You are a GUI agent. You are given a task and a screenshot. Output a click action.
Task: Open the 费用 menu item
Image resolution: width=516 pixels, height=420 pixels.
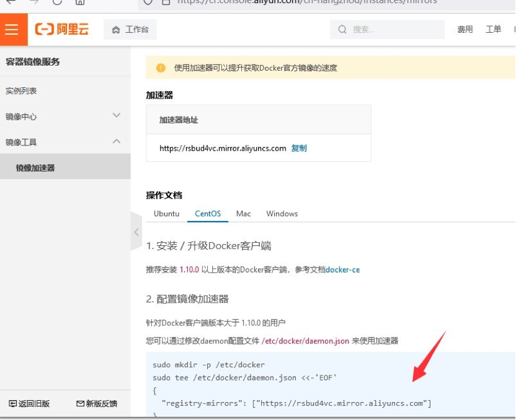pyautogui.click(x=465, y=30)
